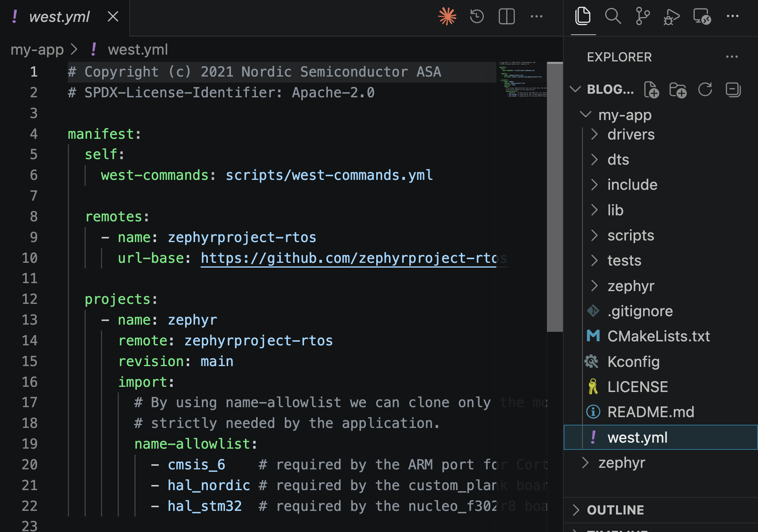Expand the tests folder
758x532 pixels.
point(594,260)
